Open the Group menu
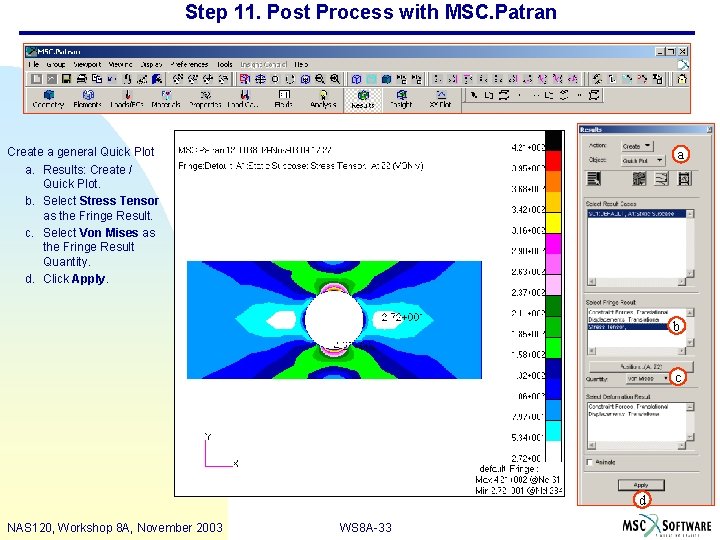 tap(56, 64)
